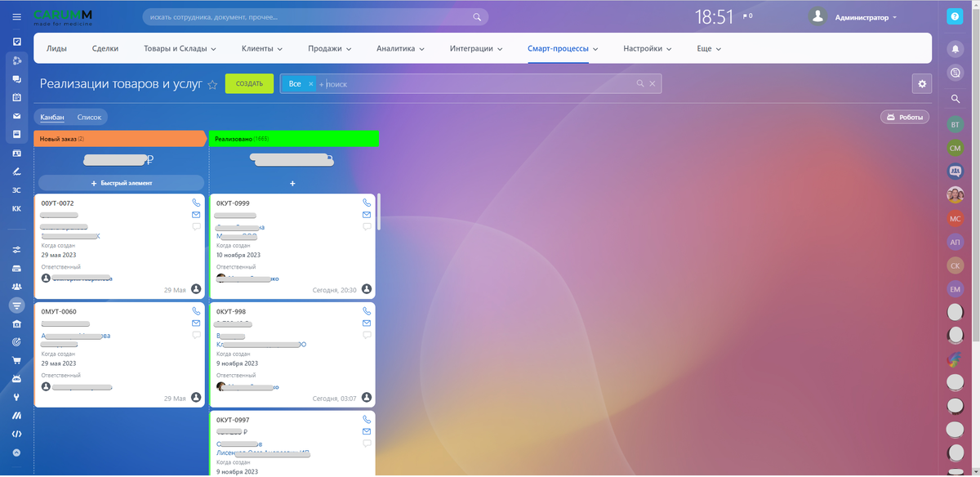Click the plus button under Реализовано column
The image size is (980, 477).
point(292,183)
